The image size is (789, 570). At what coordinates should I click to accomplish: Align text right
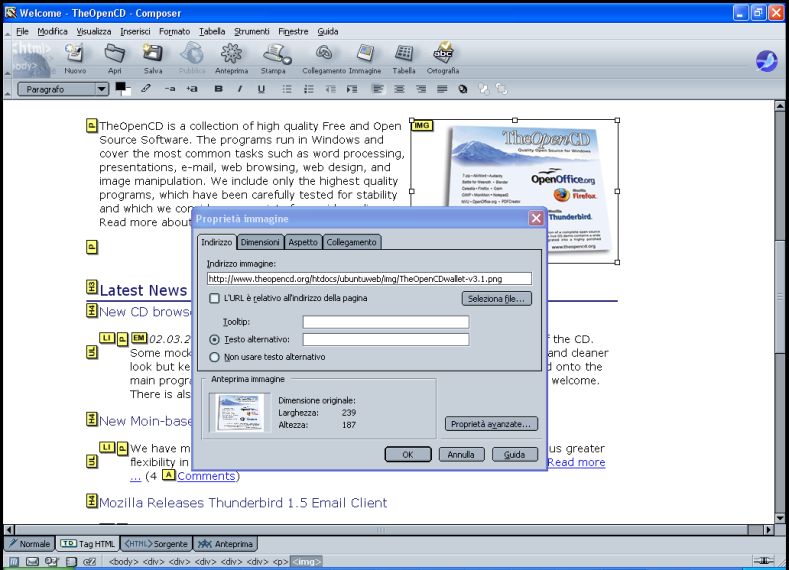tap(421, 89)
